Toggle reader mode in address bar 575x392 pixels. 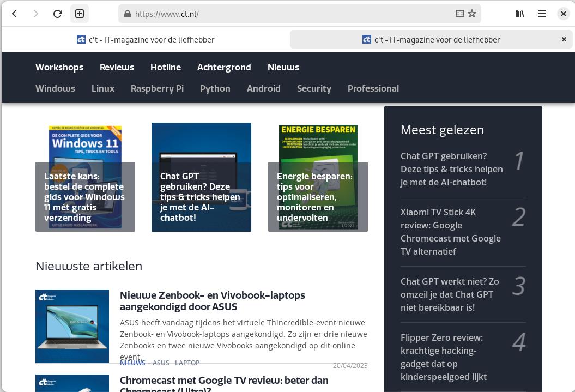pyautogui.click(x=459, y=14)
